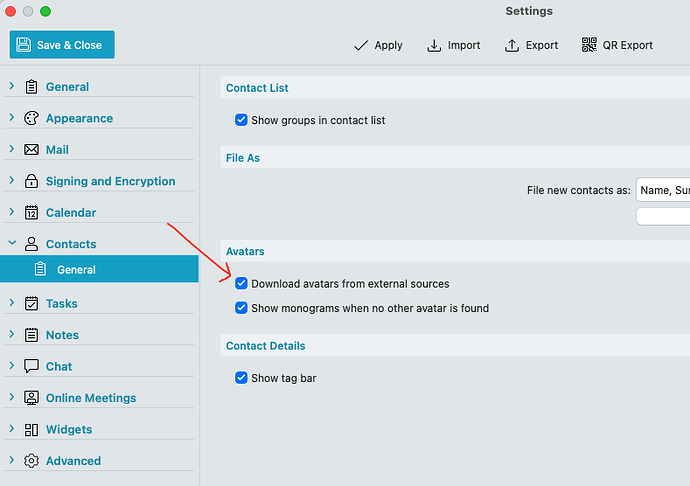
Task: Click the Signing and Encryption lock icon
Action: (31, 181)
